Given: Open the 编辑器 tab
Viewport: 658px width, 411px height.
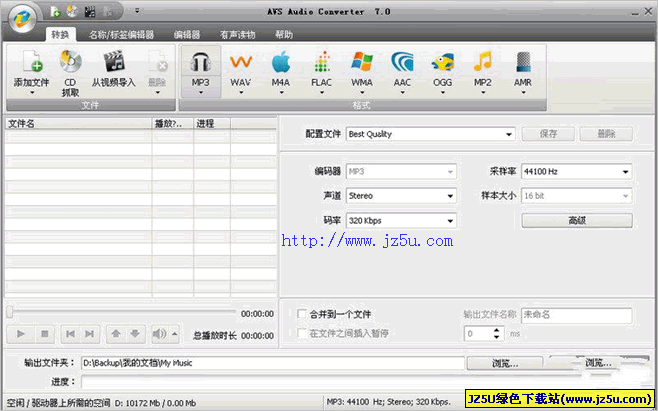Looking at the screenshot, I should coord(187,35).
